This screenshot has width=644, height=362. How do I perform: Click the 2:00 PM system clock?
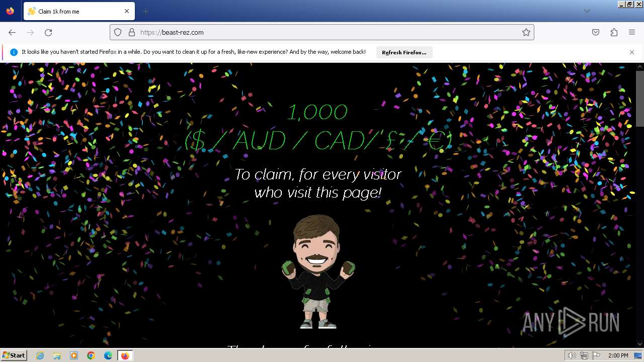[x=618, y=355]
